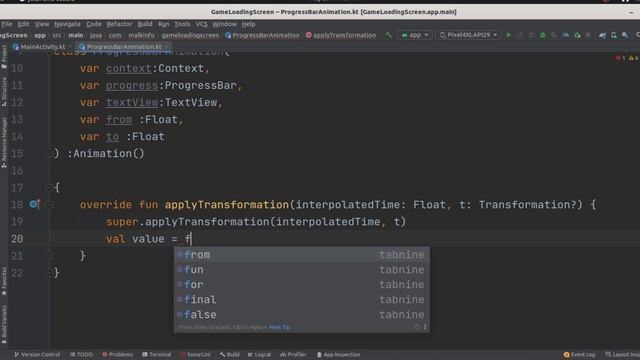This screenshot has width=640, height=360.
Task: Click ProgressBarAnimation breadcrumb in navigation bar
Action: (x=262, y=36)
